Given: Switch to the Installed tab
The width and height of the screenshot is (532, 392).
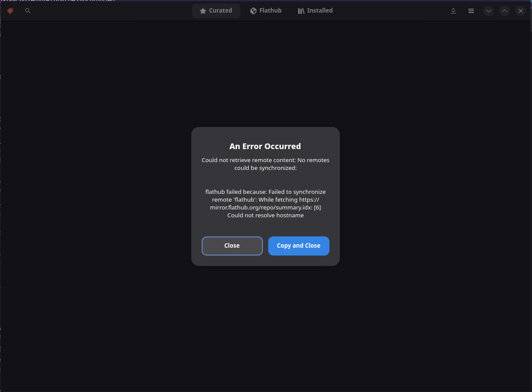Looking at the screenshot, I should point(315,10).
